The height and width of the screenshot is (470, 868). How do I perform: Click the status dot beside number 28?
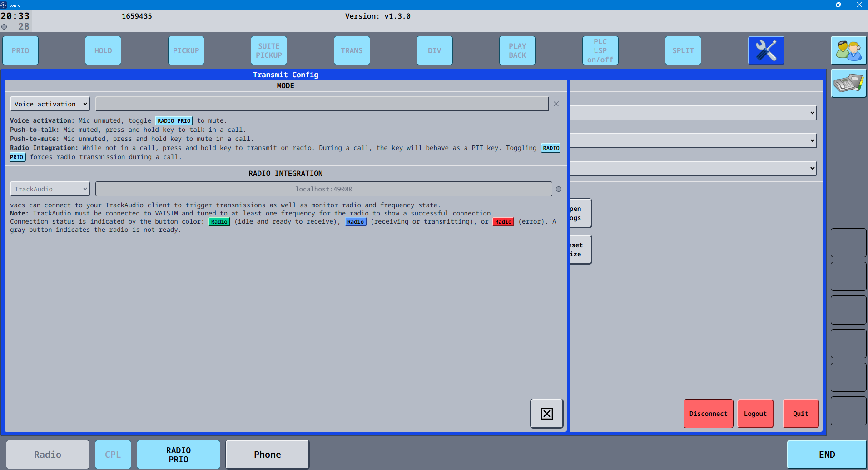coord(5,27)
